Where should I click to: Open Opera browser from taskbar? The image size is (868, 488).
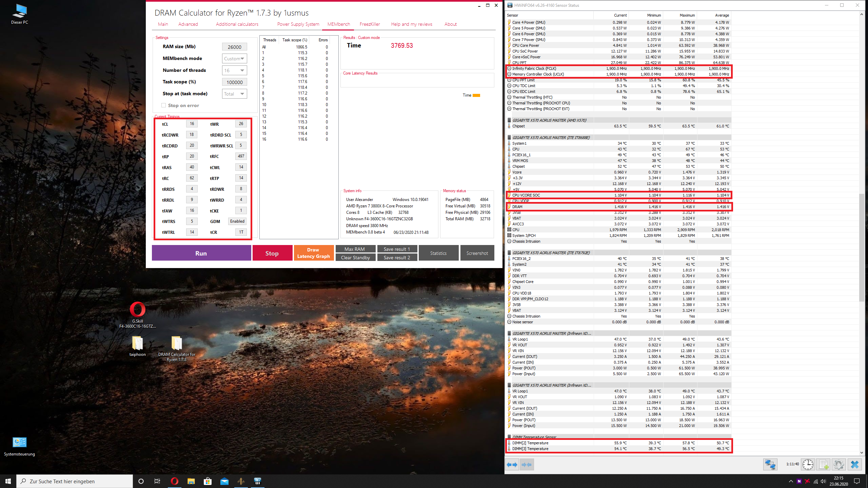(x=174, y=481)
